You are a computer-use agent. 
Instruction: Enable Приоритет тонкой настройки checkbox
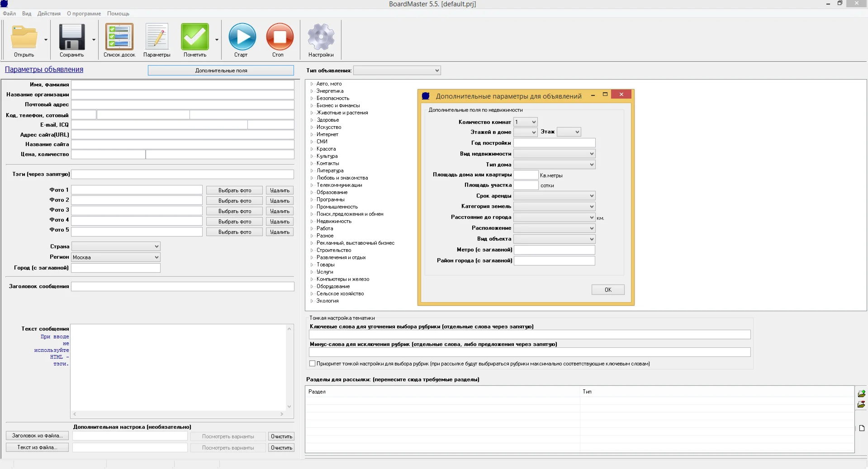coord(312,364)
